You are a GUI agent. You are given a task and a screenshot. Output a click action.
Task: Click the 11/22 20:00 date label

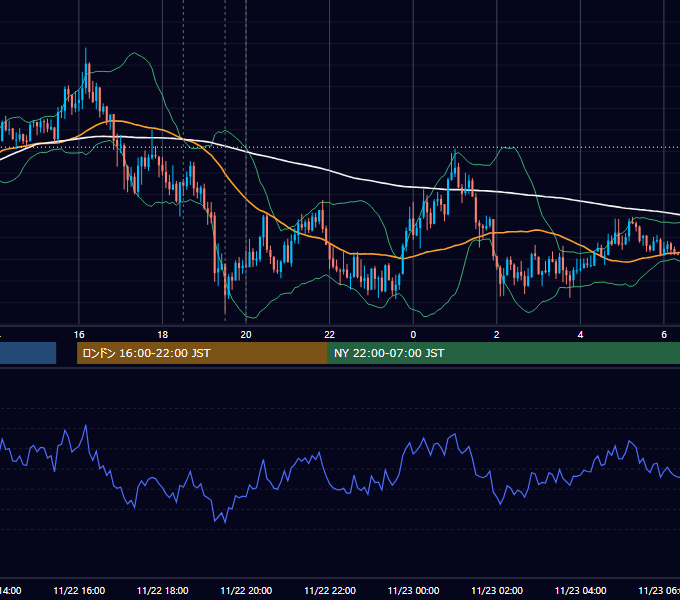coord(246,590)
